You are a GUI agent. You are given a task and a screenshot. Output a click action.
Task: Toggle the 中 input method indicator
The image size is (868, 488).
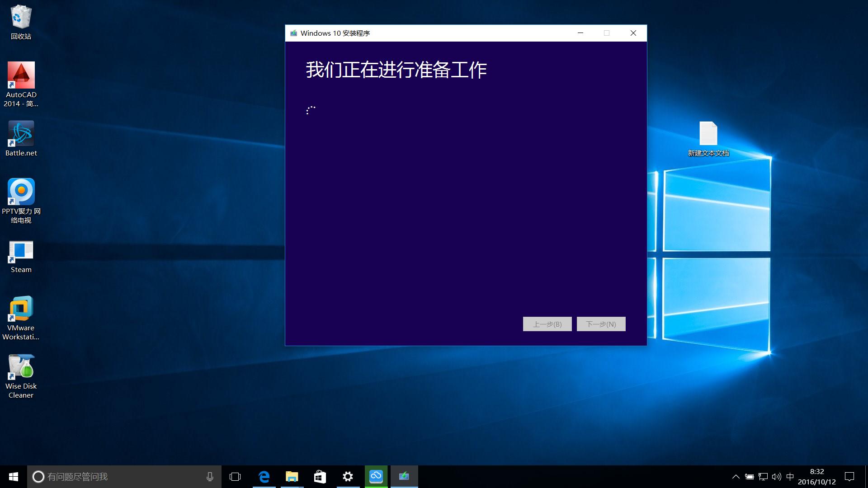[x=791, y=476]
